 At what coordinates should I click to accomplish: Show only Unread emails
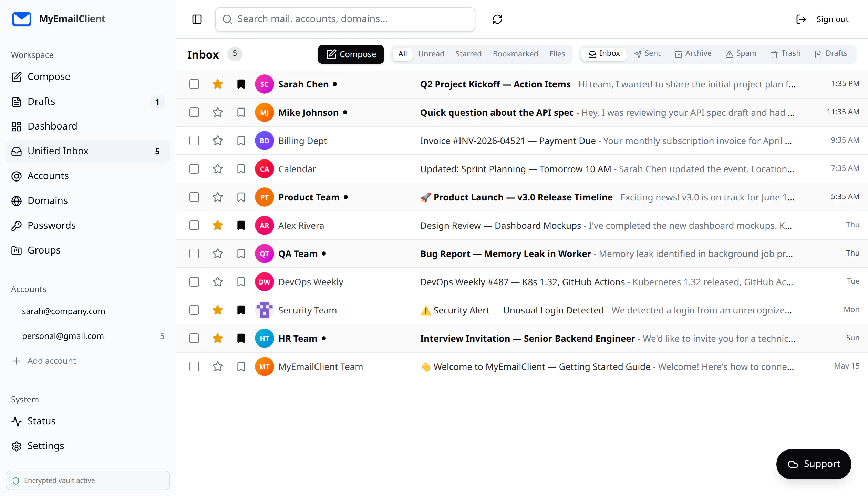431,54
